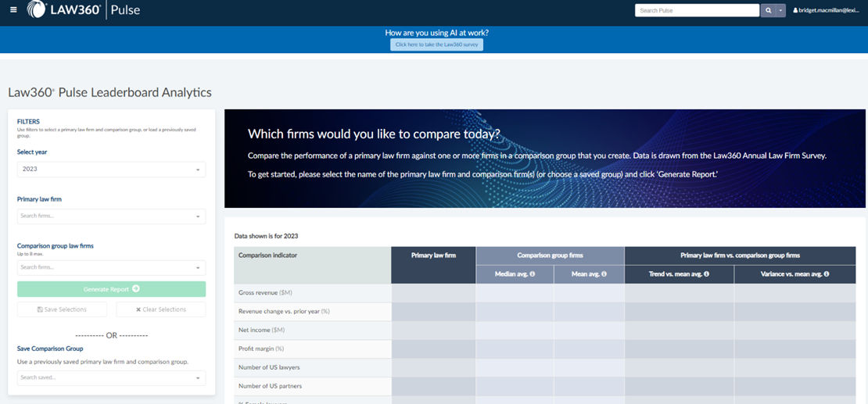The height and width of the screenshot is (404, 868).
Task: Click the Save Selections button
Action: (62, 309)
